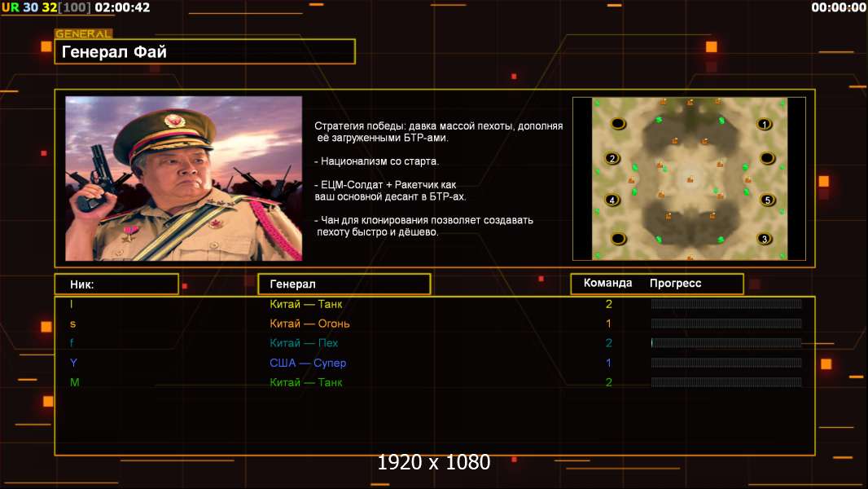Screen dimensions: 868x489
Task: Click the 'Прогресс' column header
Action: (x=675, y=284)
